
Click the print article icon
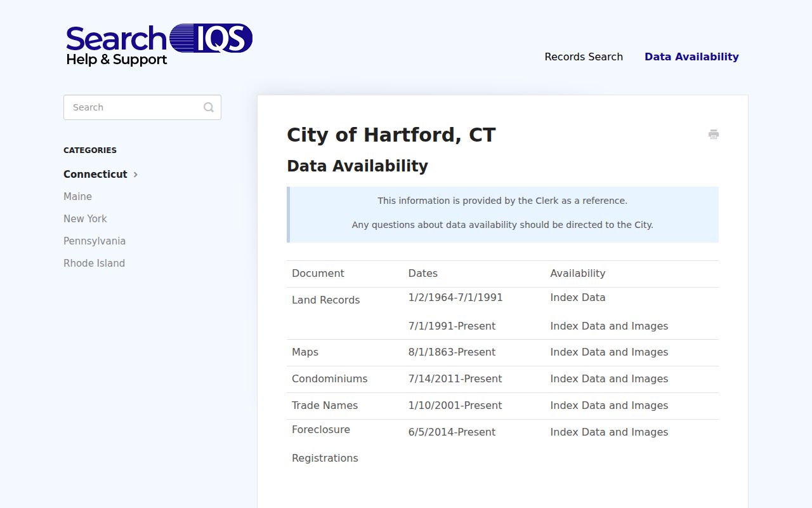point(714,134)
